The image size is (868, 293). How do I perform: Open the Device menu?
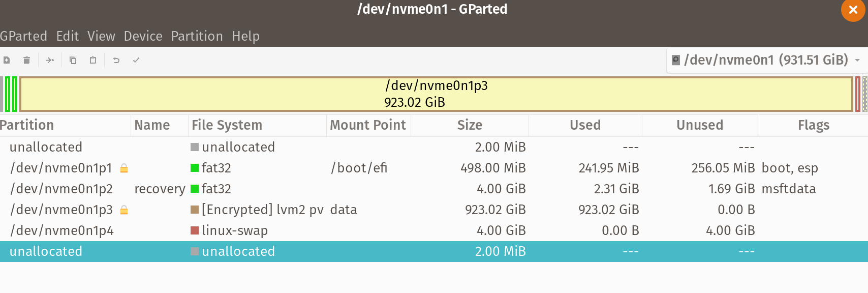[x=143, y=36]
